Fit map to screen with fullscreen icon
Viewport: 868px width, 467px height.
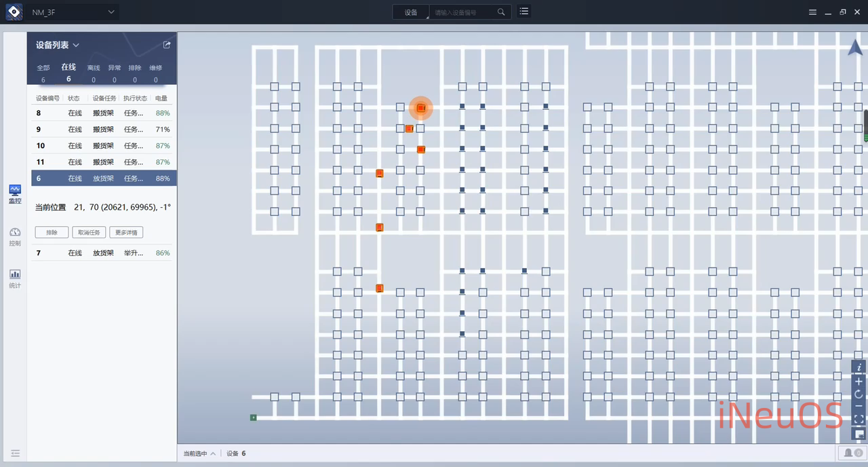[x=859, y=419]
